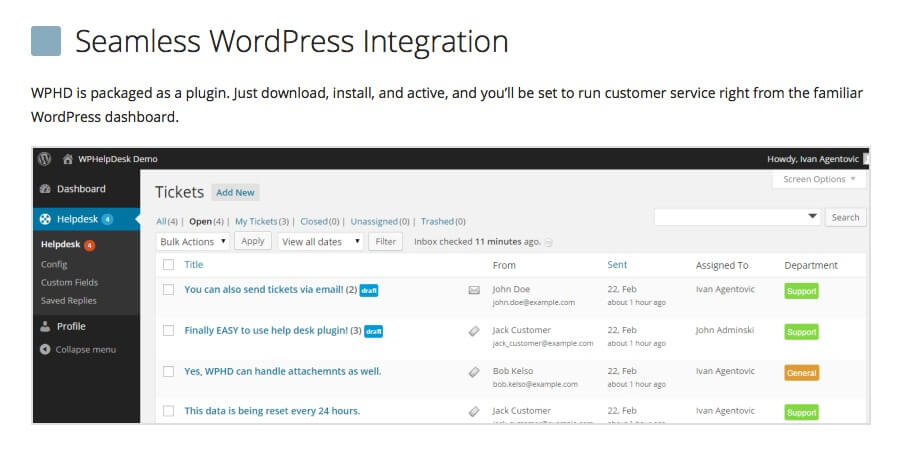920x457 pixels.
Task: Click bob.kelso@example.com email address
Action: coord(535,384)
